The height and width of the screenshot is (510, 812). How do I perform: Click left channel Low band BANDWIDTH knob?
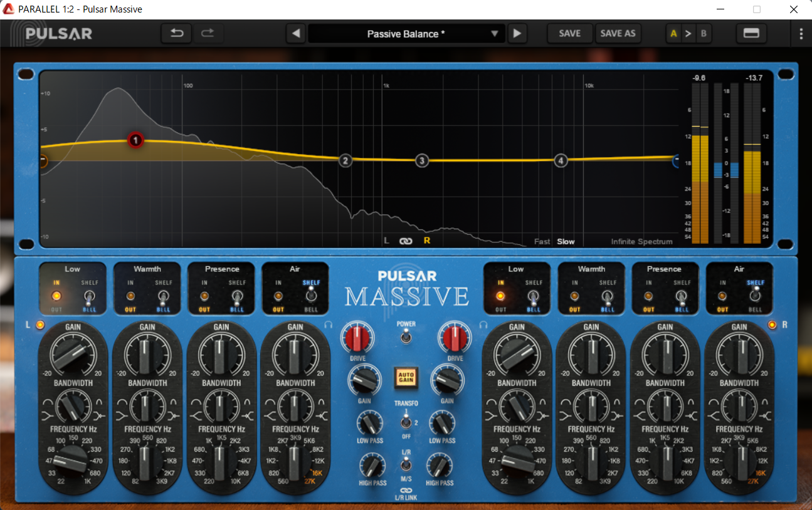point(73,407)
